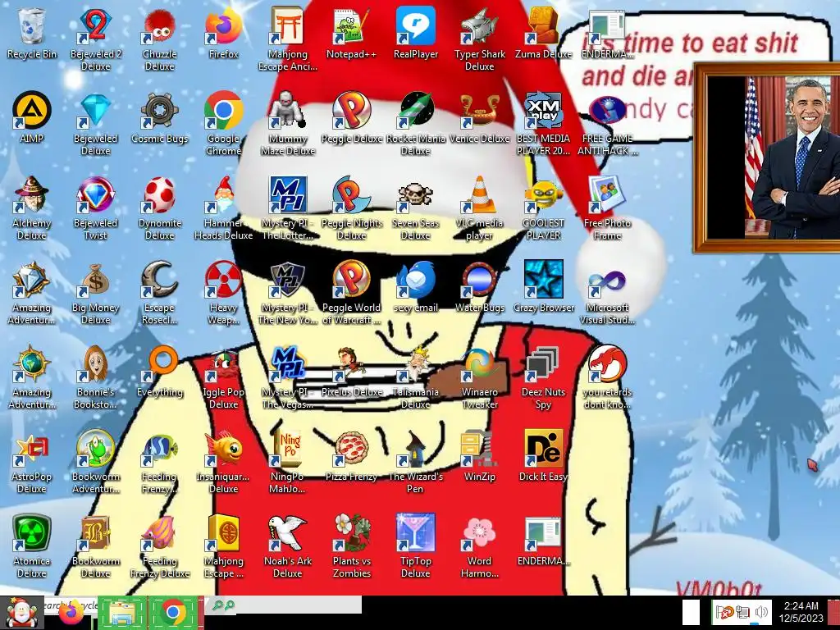The width and height of the screenshot is (840, 630).
Task: Select the COOLEST PLAYER icon
Action: [x=543, y=209]
